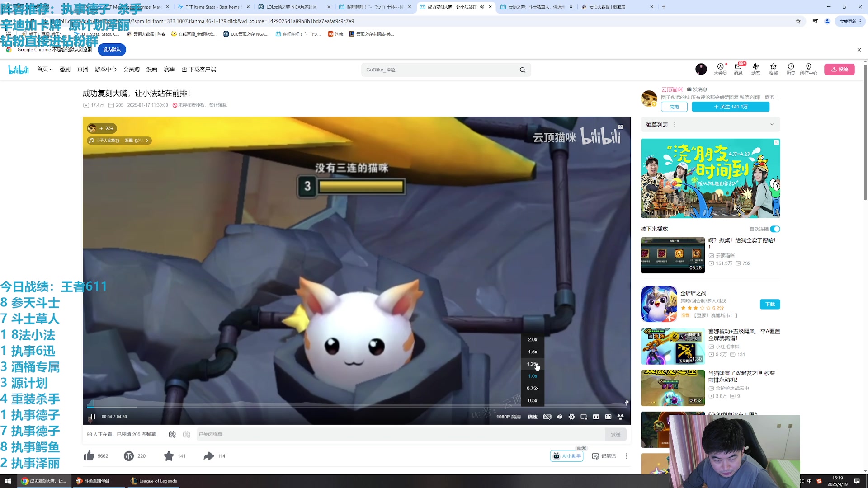Open 1080P 高清 quality menu
868x488 pixels.
(x=509, y=417)
